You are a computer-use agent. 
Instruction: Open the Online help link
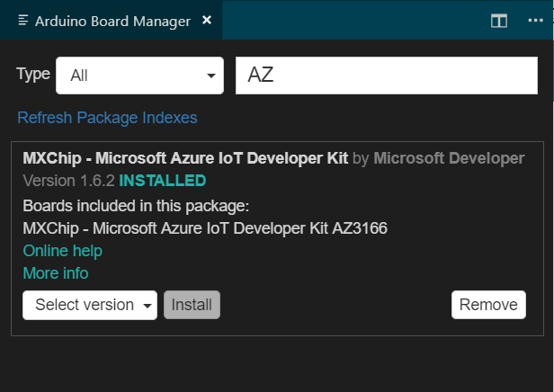pyautogui.click(x=63, y=251)
